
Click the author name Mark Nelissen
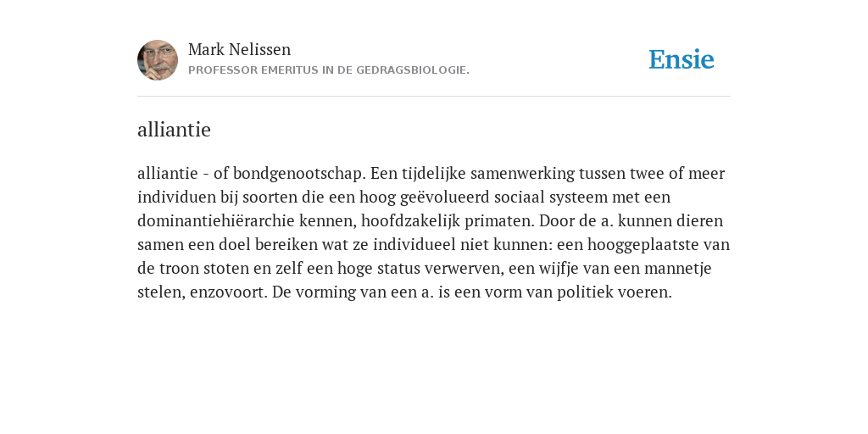tap(239, 49)
